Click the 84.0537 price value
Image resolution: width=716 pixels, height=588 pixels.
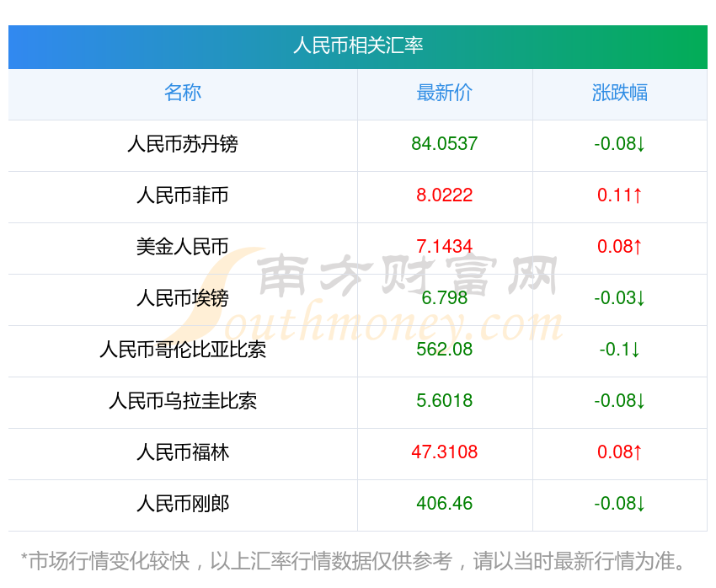point(444,144)
